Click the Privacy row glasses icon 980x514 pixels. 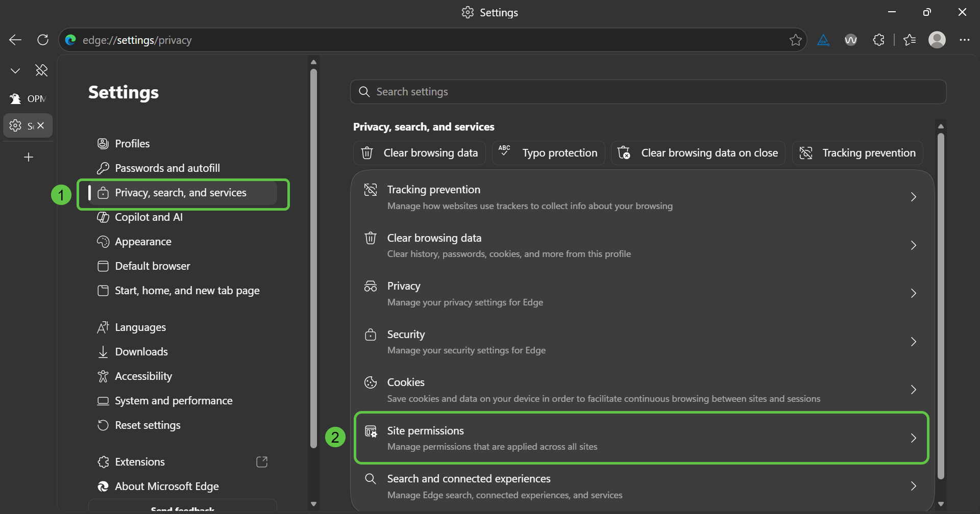(371, 286)
